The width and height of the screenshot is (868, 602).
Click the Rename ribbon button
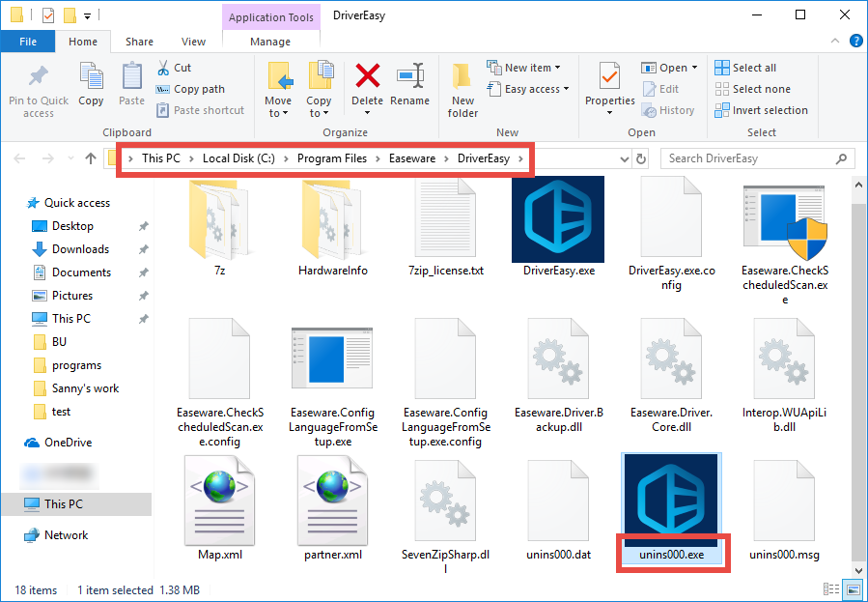pyautogui.click(x=409, y=84)
